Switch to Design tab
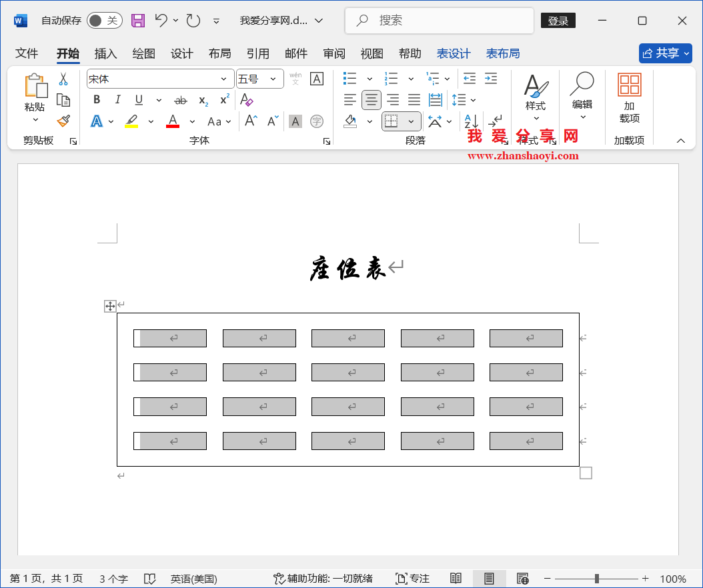The height and width of the screenshot is (588, 703). coord(181,54)
